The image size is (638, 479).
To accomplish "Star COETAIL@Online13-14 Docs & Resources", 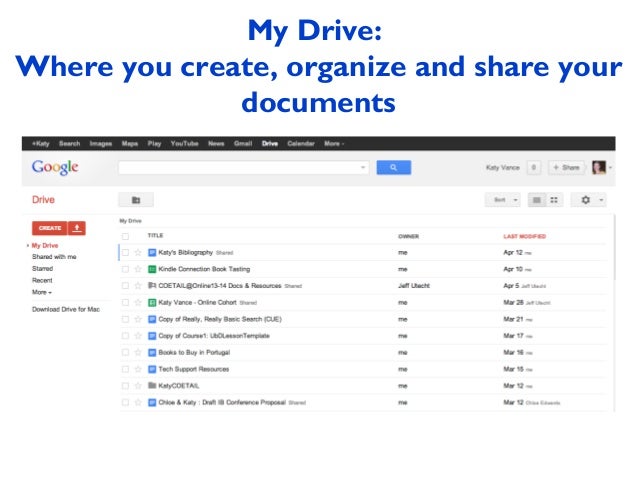I will tap(138, 286).
